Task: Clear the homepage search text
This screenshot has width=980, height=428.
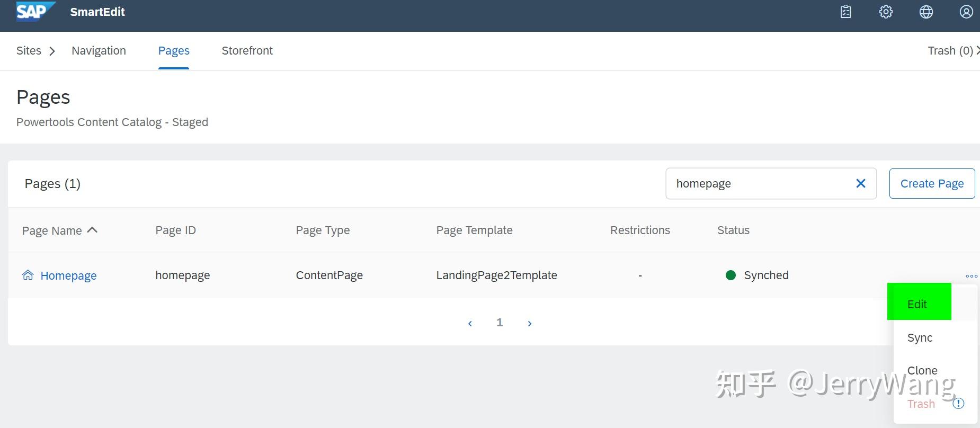Action: pyautogui.click(x=861, y=183)
